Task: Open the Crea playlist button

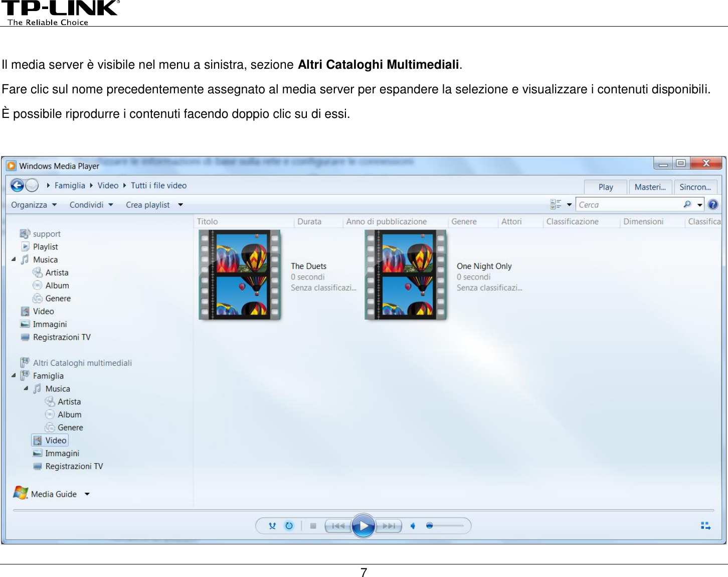Action: (148, 205)
